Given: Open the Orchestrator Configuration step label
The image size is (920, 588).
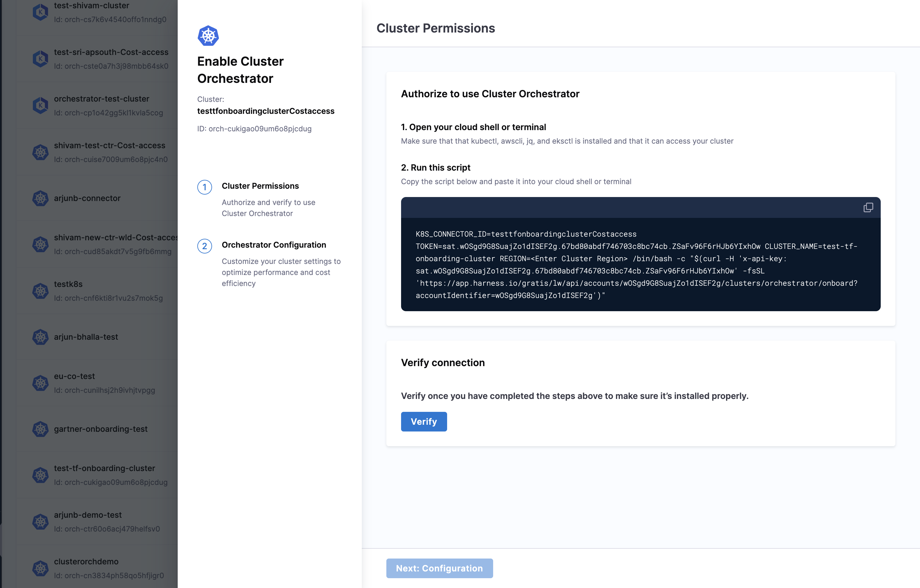Looking at the screenshot, I should (273, 245).
